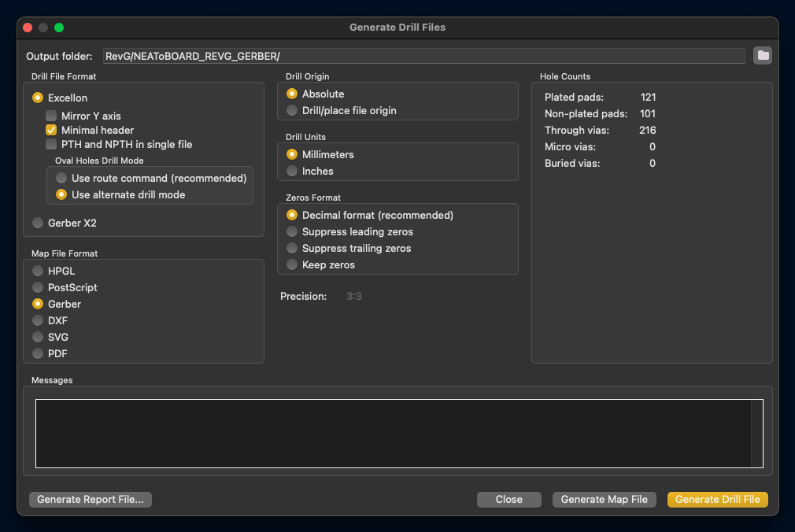The image size is (795, 532).
Task: Click the Micro vias label
Action: (x=570, y=146)
